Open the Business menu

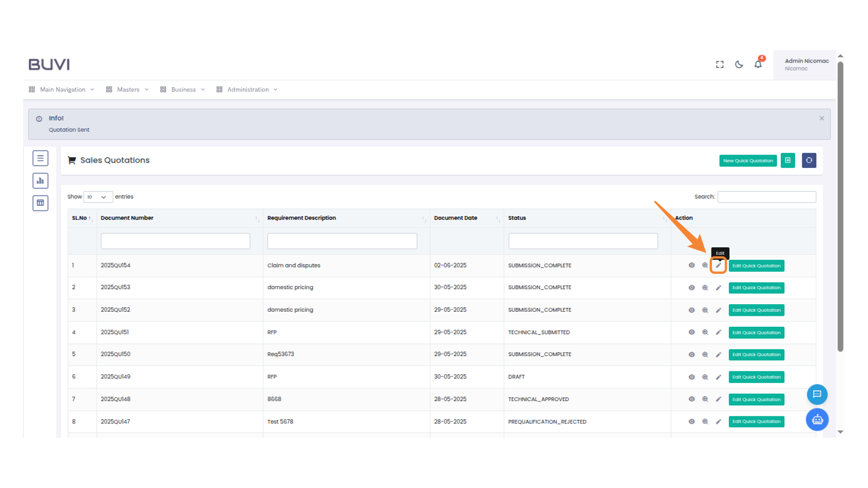183,89
